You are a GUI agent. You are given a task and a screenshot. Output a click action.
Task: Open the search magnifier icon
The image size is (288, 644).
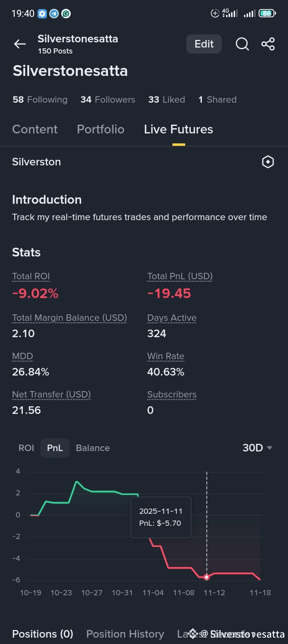[242, 44]
